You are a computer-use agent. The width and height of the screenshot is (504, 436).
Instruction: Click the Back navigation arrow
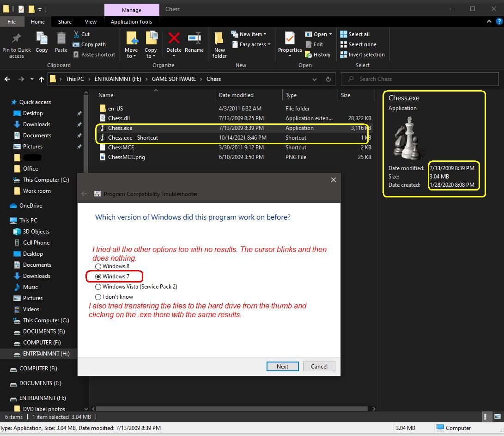[x=7, y=79]
